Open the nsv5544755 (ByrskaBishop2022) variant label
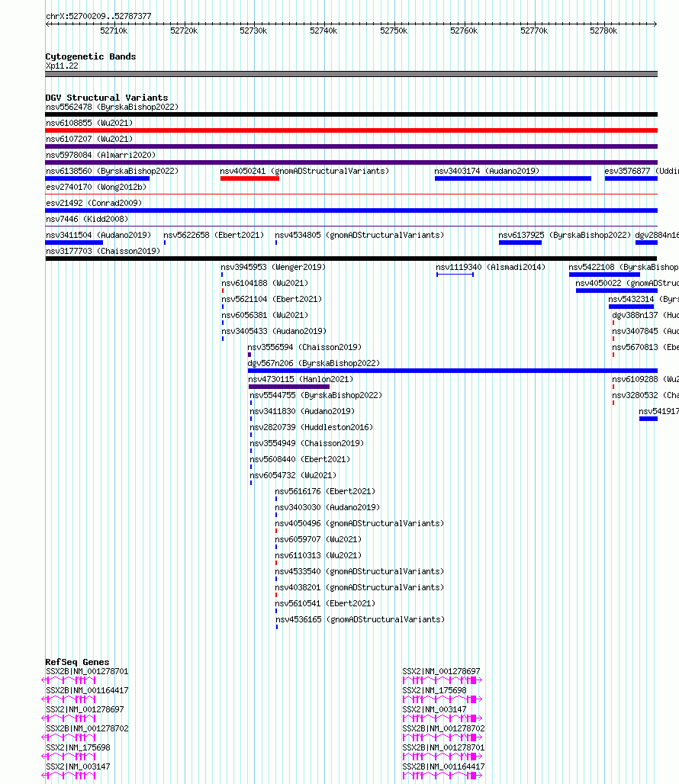 tap(316, 395)
